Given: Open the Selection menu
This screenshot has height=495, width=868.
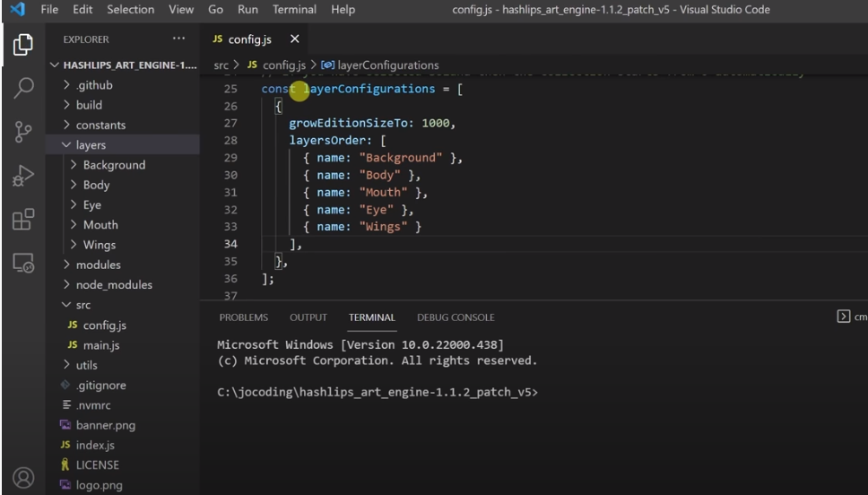Looking at the screenshot, I should click(x=131, y=9).
